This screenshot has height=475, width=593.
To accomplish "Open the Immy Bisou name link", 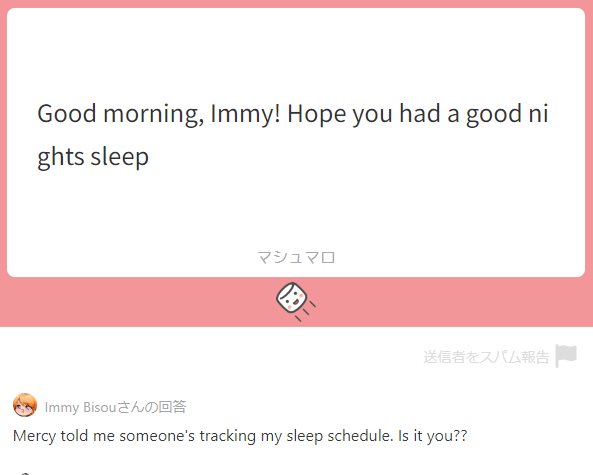I will (x=80, y=407).
